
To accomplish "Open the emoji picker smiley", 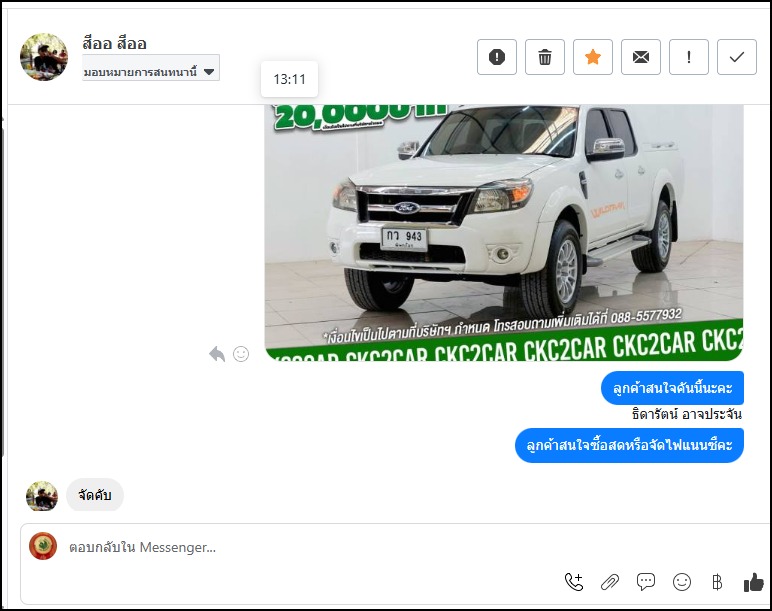I will click(x=682, y=581).
